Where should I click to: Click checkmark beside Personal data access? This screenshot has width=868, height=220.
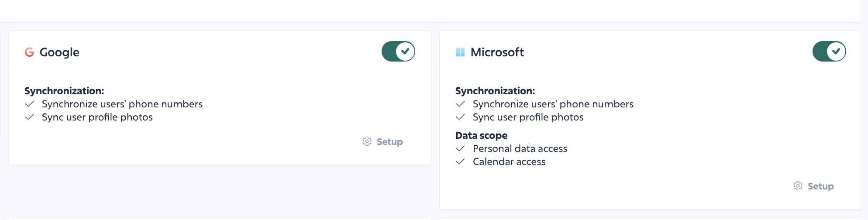(460, 148)
